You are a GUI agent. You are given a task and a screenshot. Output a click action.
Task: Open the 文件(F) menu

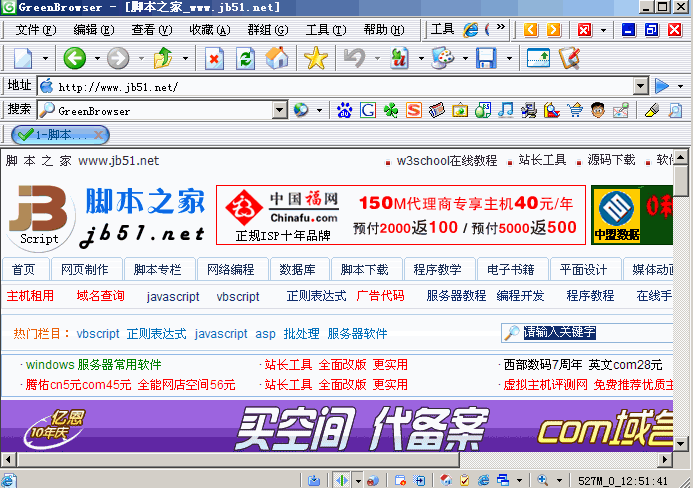(x=36, y=30)
